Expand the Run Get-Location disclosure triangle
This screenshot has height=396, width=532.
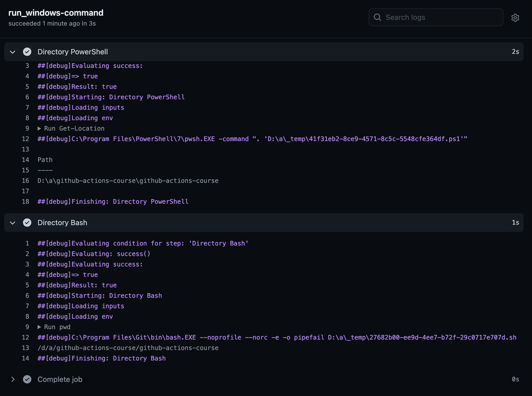coord(39,129)
